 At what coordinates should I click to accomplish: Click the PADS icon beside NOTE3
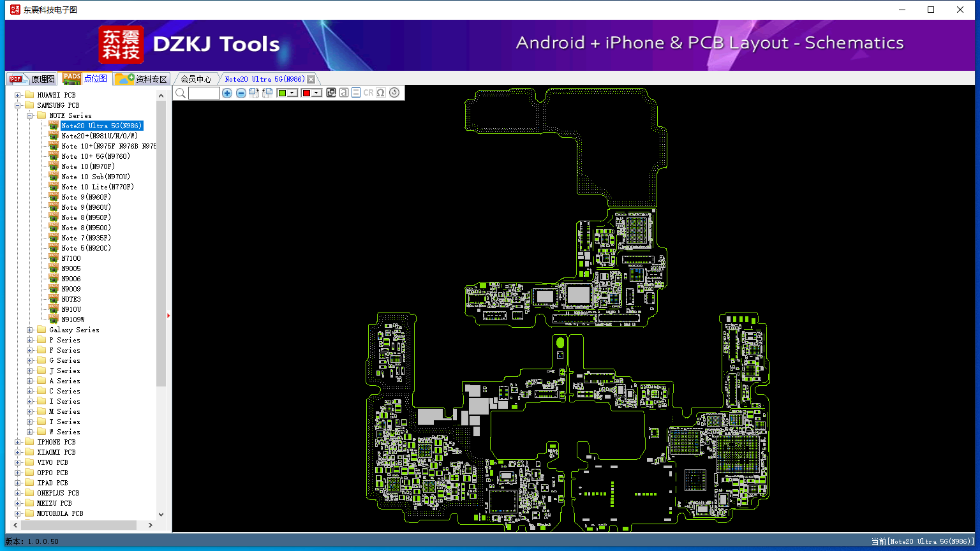(x=54, y=299)
